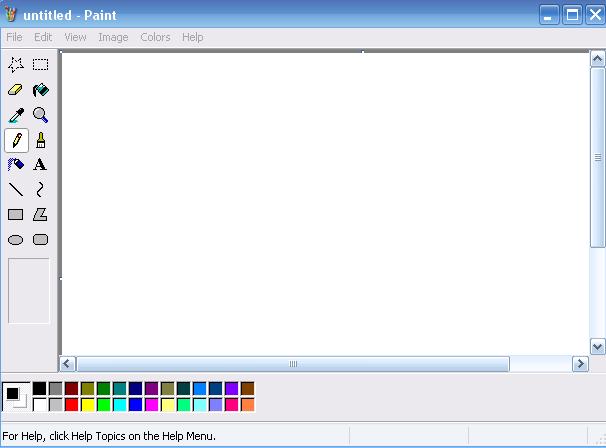Pick the black color swatch
606x448 pixels.
[39, 388]
